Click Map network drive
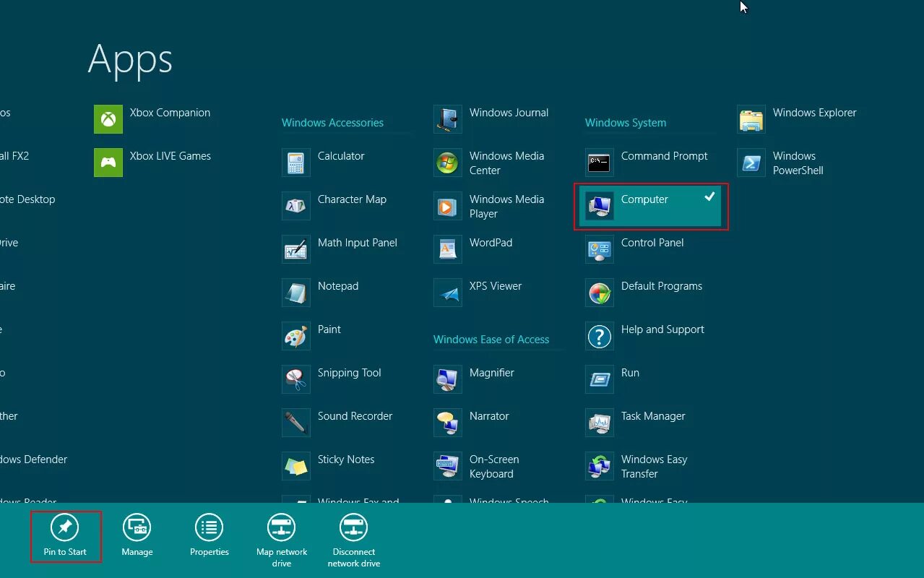The width and height of the screenshot is (924, 578). click(x=281, y=535)
